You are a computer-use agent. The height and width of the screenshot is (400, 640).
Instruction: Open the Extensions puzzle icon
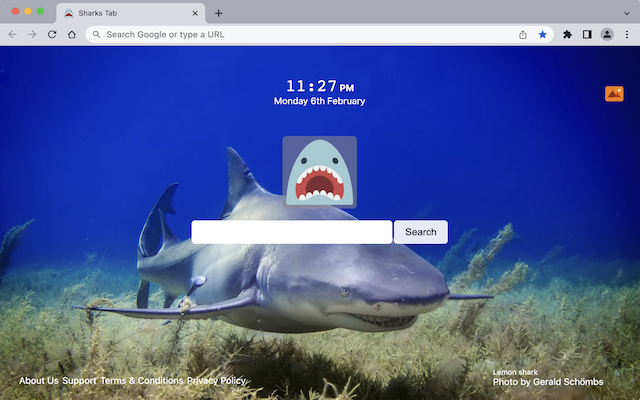pyautogui.click(x=567, y=35)
